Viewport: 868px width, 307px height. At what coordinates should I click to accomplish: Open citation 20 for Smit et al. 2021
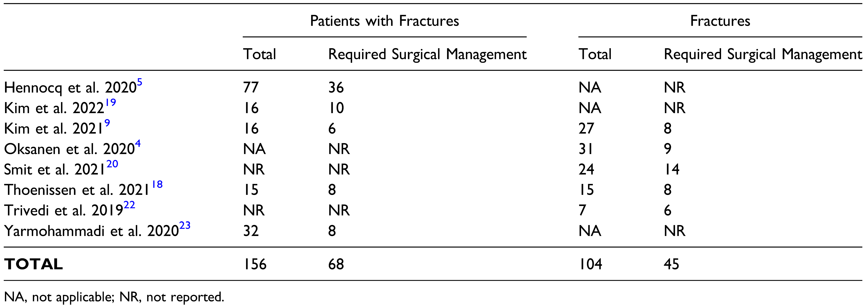[112, 164]
